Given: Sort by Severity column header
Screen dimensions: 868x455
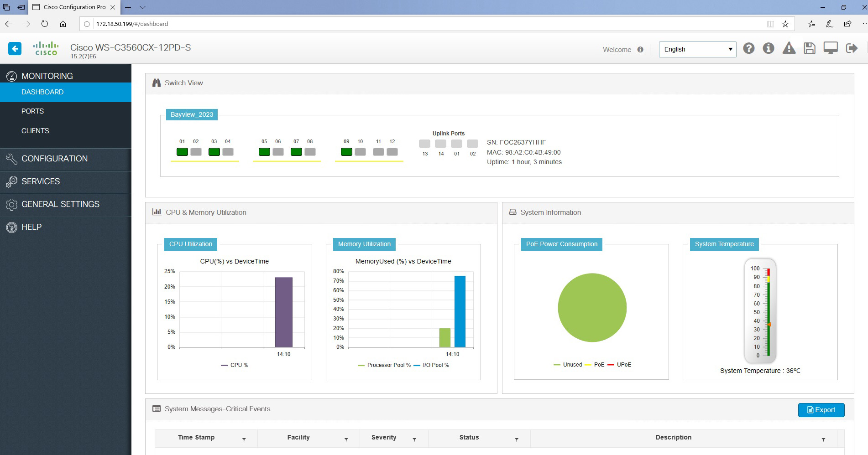Looking at the screenshot, I should click(384, 437).
